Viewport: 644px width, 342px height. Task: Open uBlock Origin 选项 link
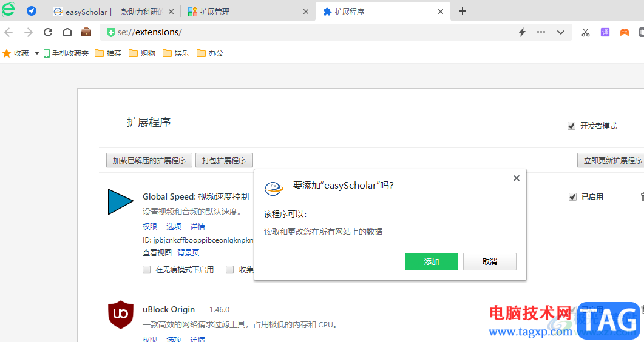(174, 339)
